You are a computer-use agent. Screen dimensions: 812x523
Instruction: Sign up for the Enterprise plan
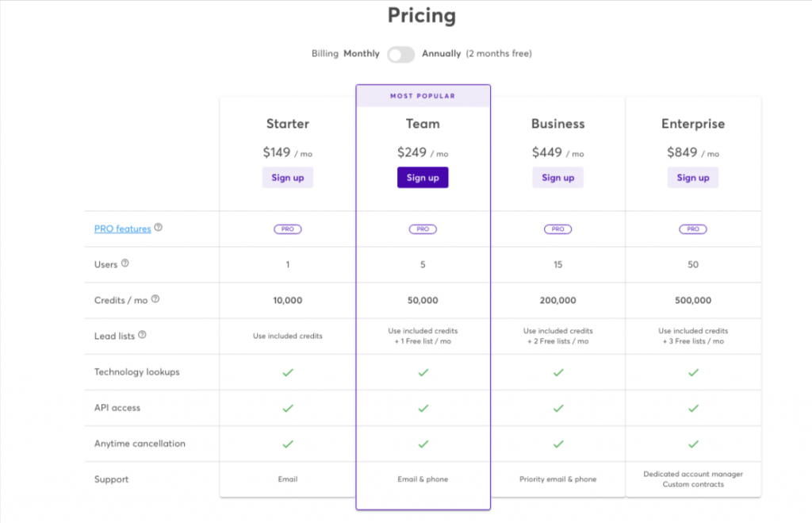click(693, 178)
